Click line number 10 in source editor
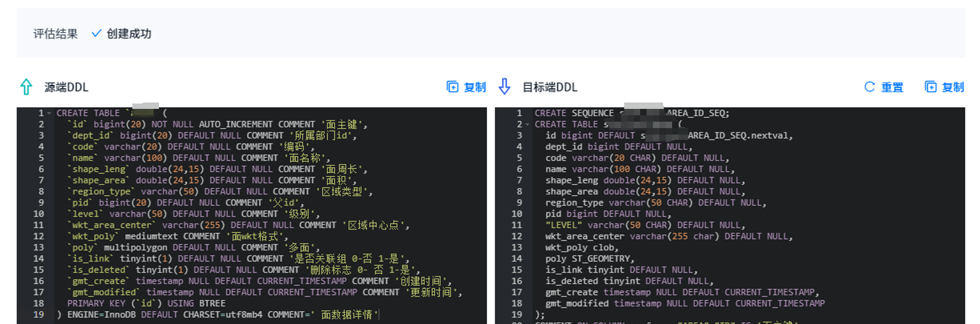 38,214
